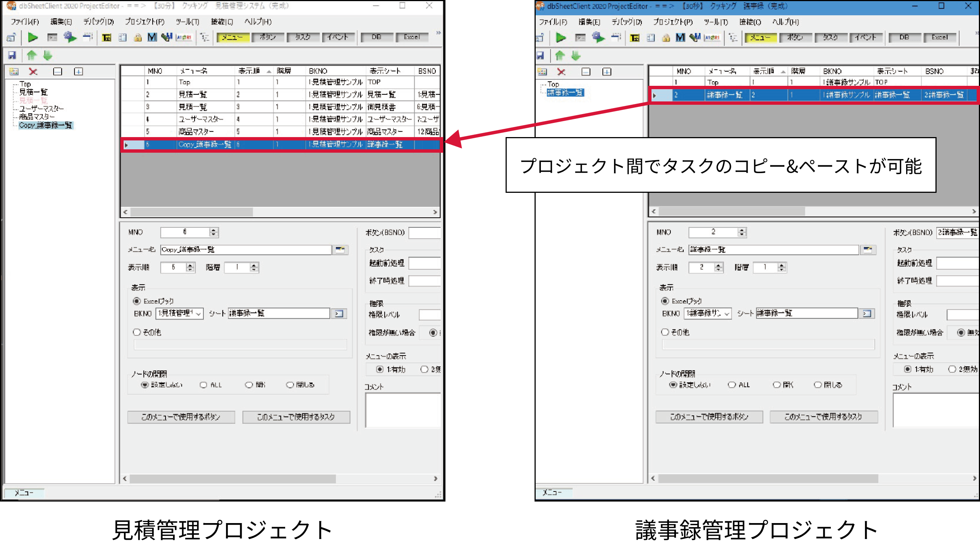The width and height of the screenshot is (980, 545).
Task: Click 表示順 spinner in left window
Action: point(190,267)
